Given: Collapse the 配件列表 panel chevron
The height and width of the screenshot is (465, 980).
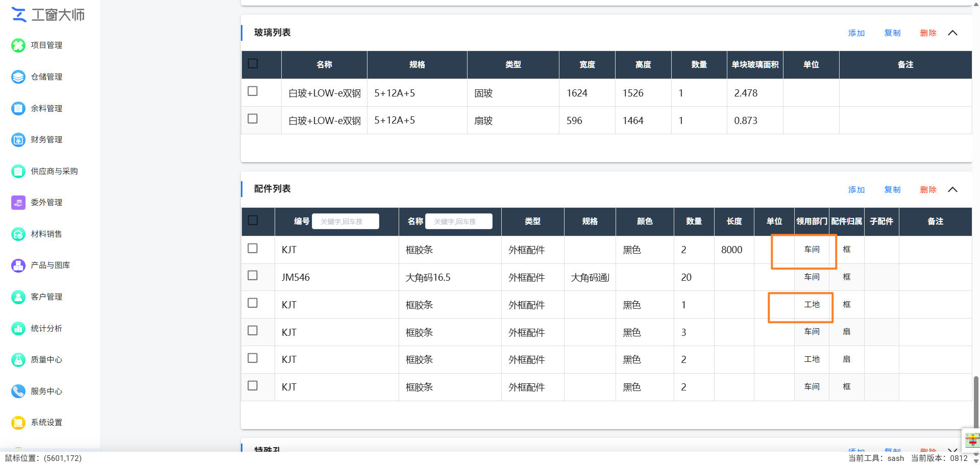Looking at the screenshot, I should (952, 189).
